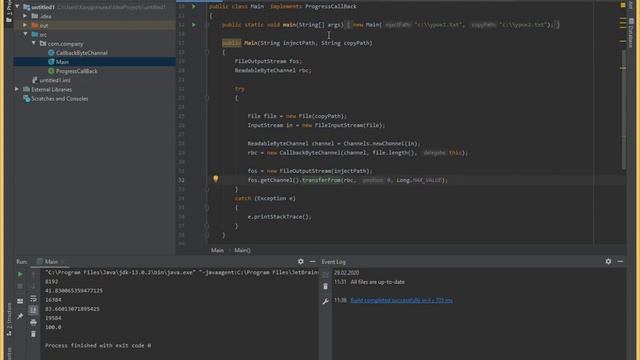Click the highlighted public keyword before Main constructor

tap(231, 43)
